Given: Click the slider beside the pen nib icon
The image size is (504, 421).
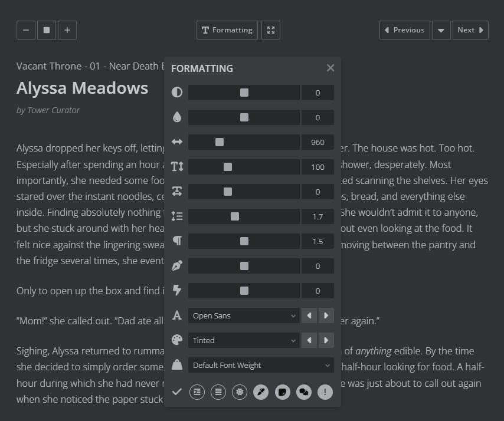Looking at the screenshot, I should 244,265.
